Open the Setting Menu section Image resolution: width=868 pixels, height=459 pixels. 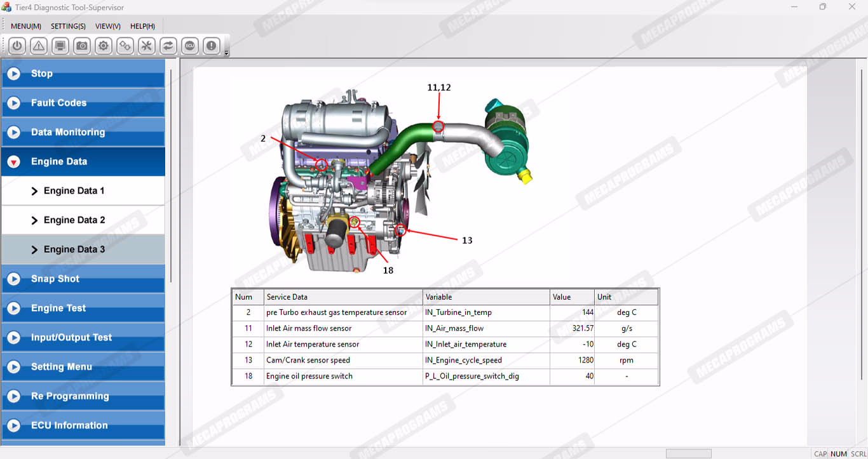[x=83, y=367]
